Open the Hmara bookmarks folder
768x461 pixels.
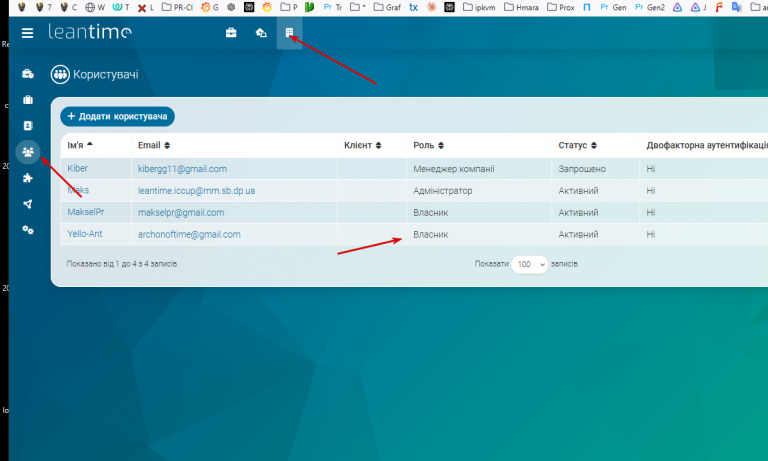click(521, 7)
